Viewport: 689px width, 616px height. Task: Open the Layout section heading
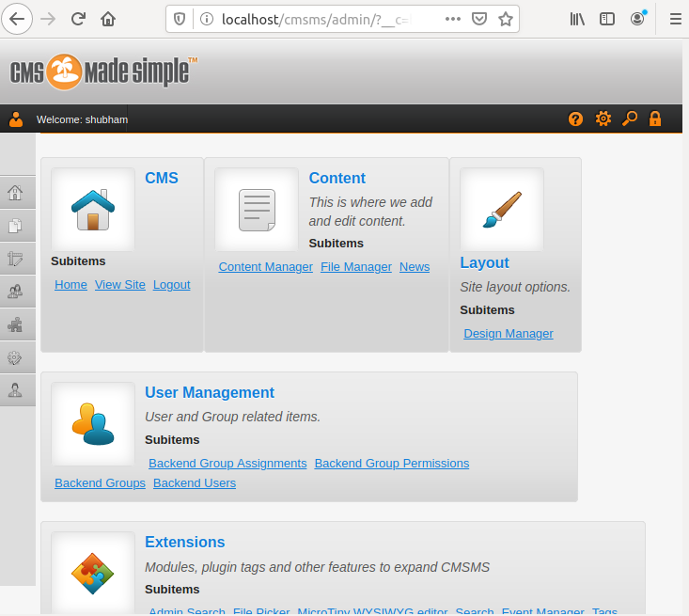[484, 262]
